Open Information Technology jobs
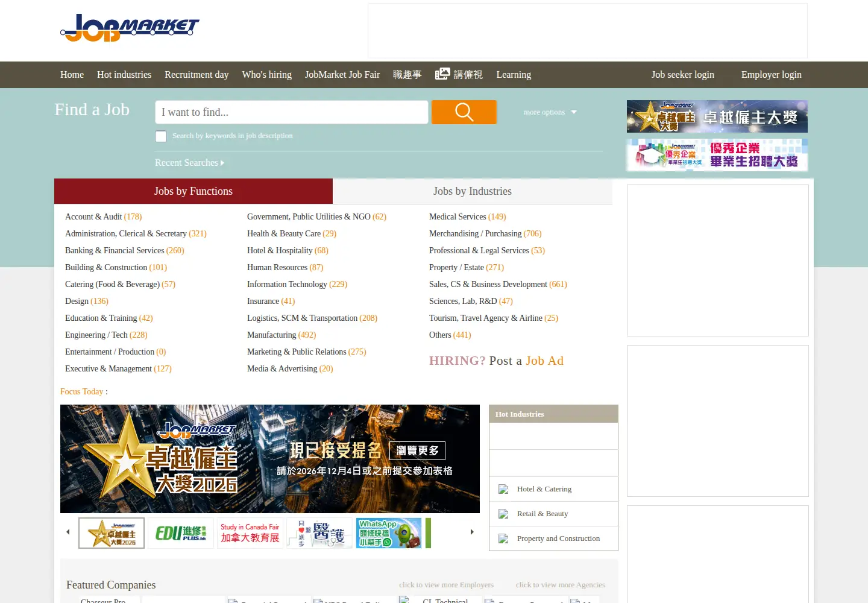Image resolution: width=868 pixels, height=603 pixels. click(x=297, y=284)
